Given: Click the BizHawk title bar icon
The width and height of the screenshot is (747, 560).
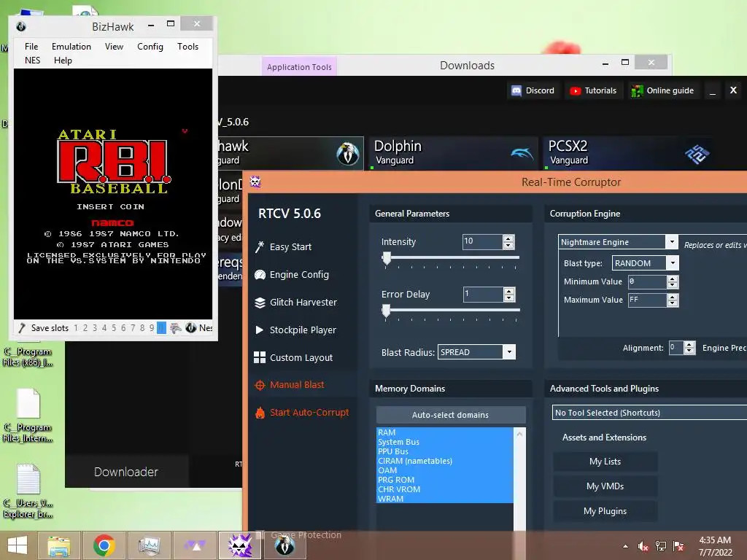Looking at the screenshot, I should [x=21, y=26].
